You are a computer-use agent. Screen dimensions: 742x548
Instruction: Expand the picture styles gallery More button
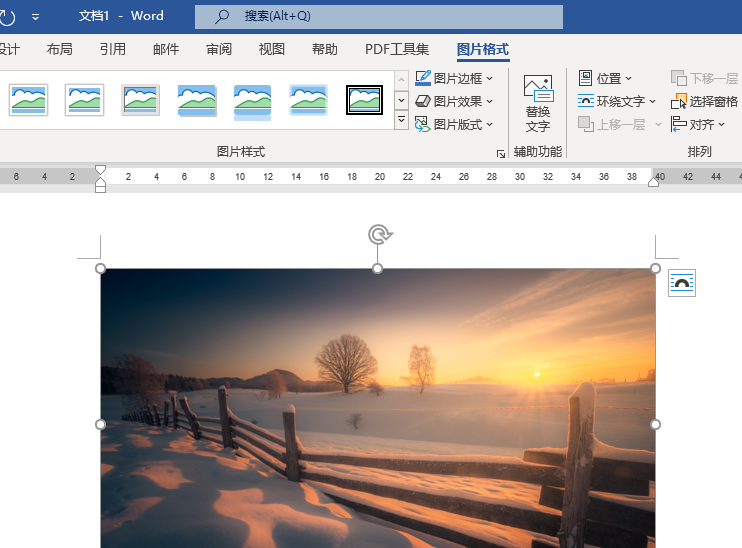[x=401, y=119]
